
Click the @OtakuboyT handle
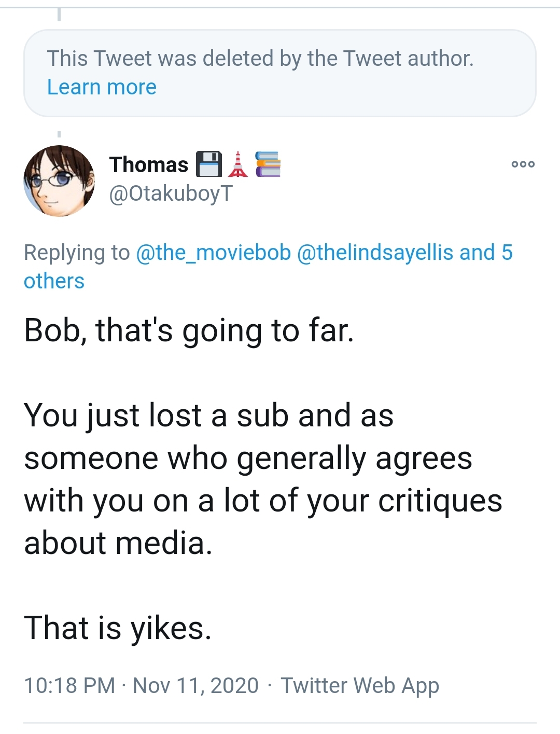pyautogui.click(x=171, y=193)
